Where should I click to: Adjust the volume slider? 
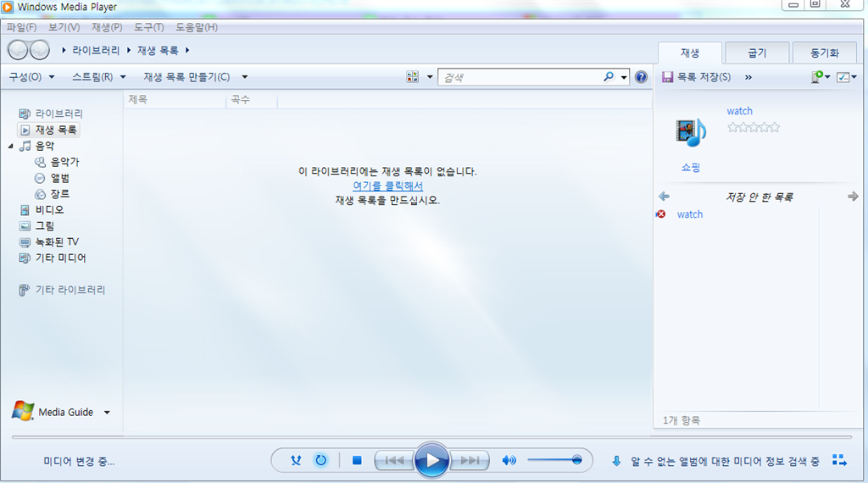[554, 460]
